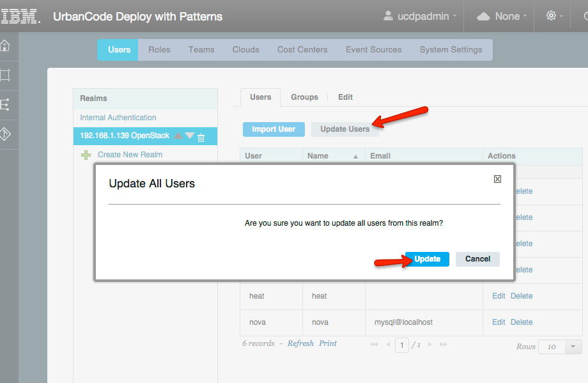Click the Print link below the table
The height and width of the screenshot is (383, 588).
tap(328, 343)
